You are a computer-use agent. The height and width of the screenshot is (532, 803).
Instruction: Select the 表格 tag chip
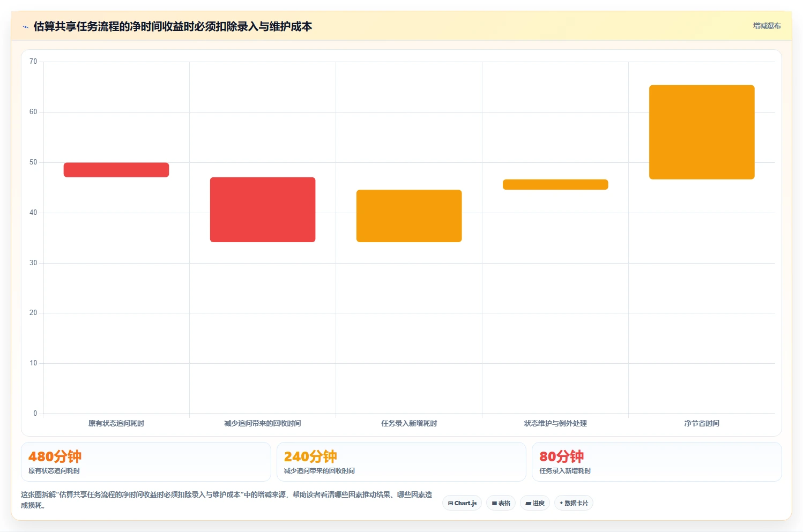(501, 503)
